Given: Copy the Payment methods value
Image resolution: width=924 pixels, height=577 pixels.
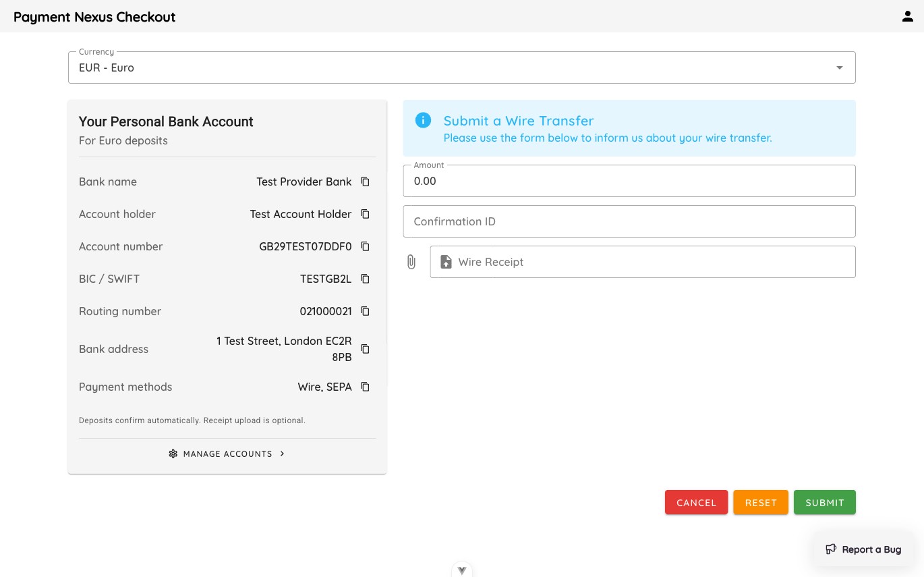Looking at the screenshot, I should coord(365,387).
